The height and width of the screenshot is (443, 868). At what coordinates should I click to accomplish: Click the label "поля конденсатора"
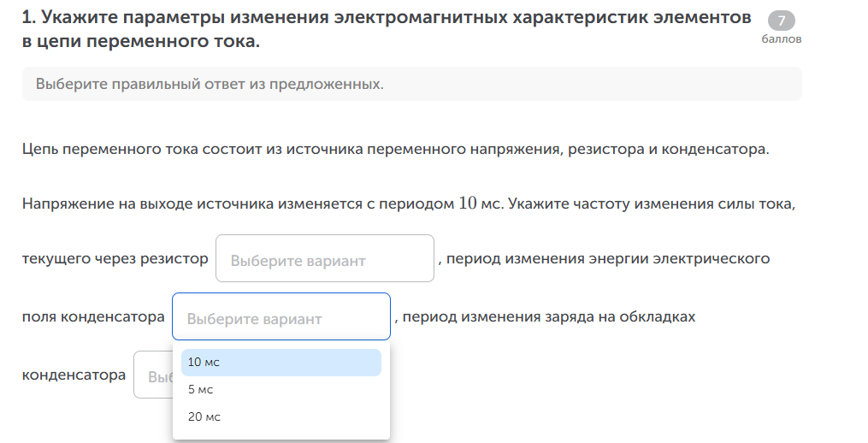(x=93, y=316)
